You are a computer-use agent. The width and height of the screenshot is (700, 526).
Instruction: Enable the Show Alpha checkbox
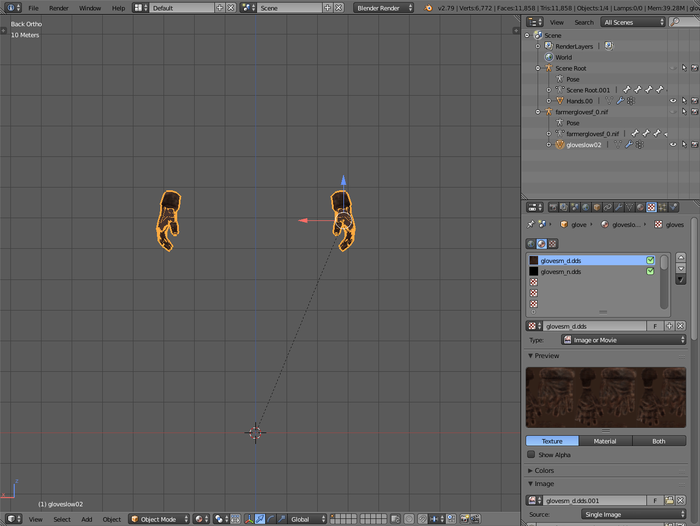(531, 454)
